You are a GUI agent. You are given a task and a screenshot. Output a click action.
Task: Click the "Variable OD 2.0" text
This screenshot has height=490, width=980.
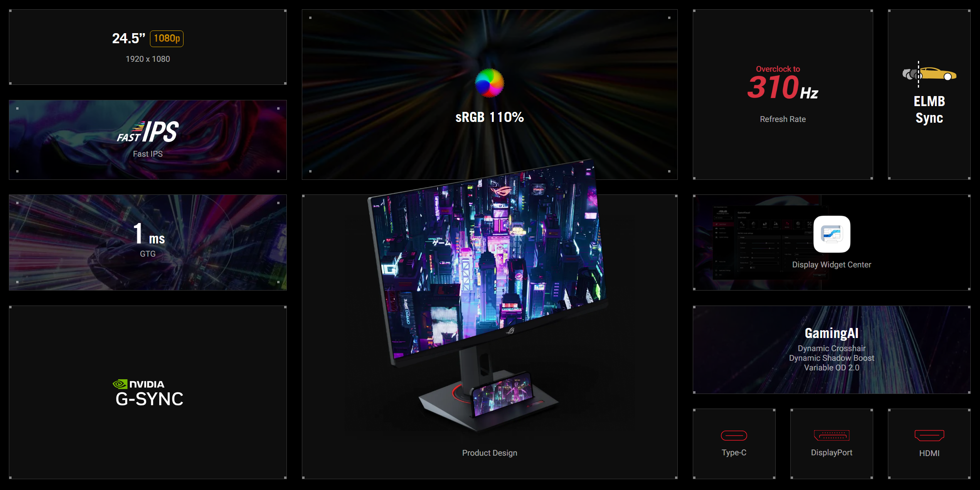pyautogui.click(x=832, y=368)
